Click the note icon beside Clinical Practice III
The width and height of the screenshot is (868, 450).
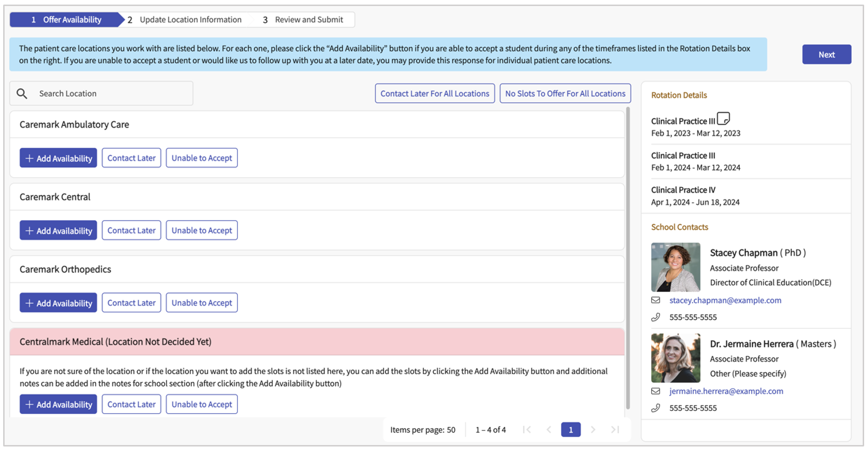pyautogui.click(x=723, y=118)
